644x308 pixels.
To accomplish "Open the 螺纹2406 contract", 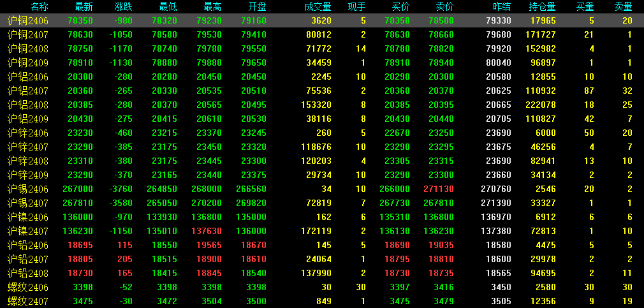I will (x=27, y=287).
